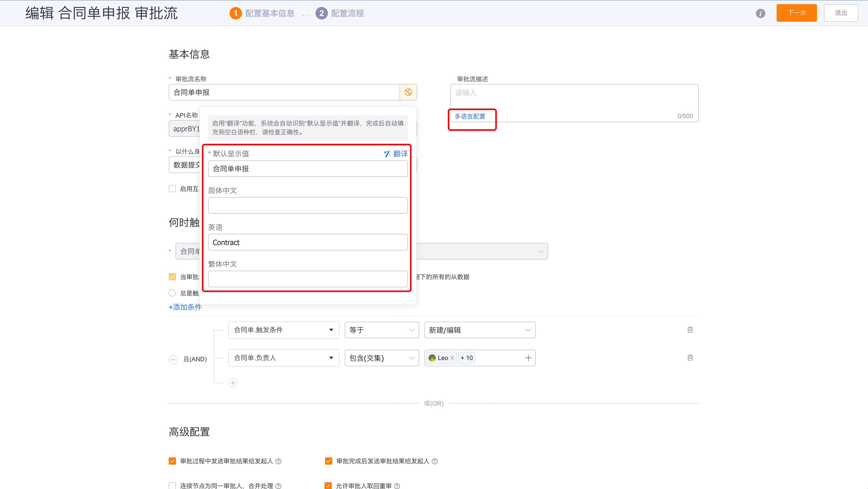Check 连续节点为同一审批人，合并处理
The width and height of the screenshot is (868, 489).
click(172, 486)
